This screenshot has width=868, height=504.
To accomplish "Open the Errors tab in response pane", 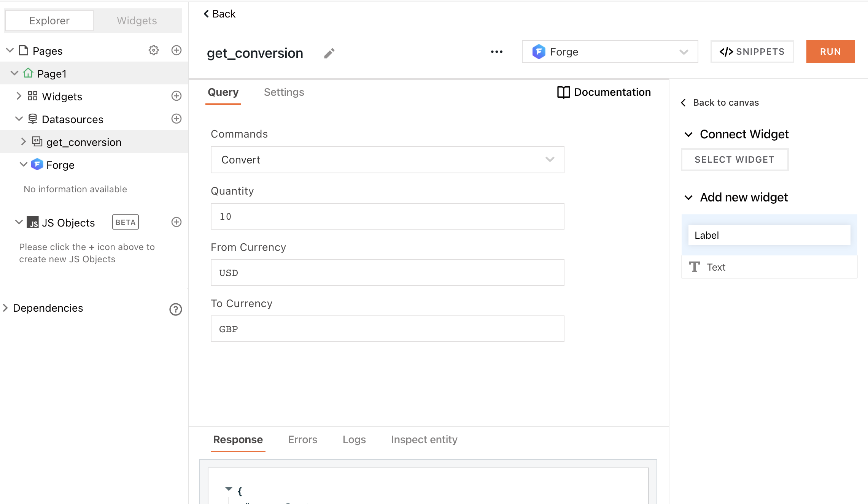I will point(302,440).
